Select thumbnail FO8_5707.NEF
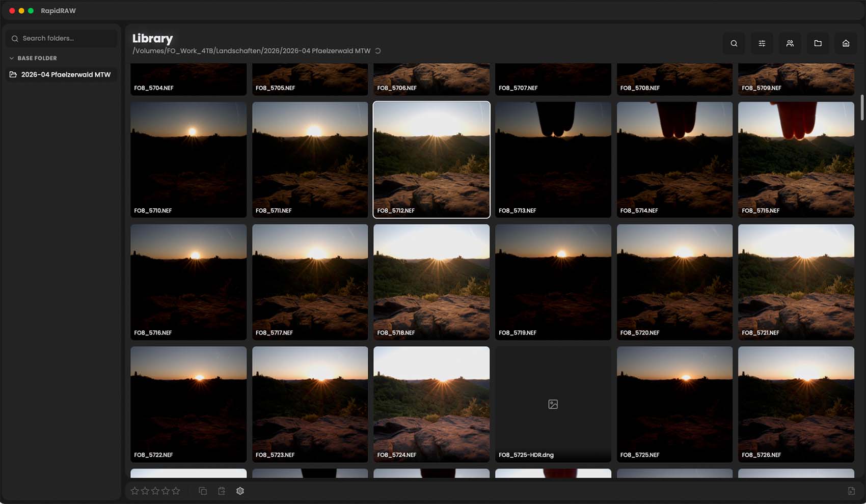Screen dimensions: 866x504 553,79
